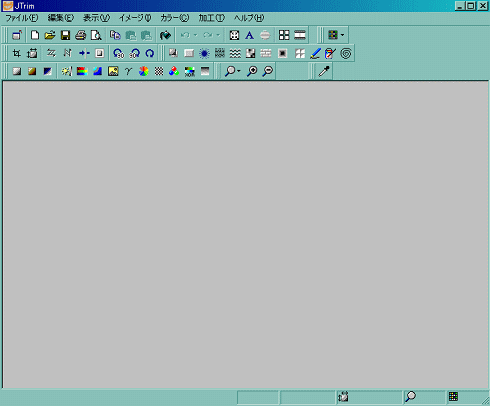Click the wave effect icon
The image size is (490, 406).
point(235,53)
